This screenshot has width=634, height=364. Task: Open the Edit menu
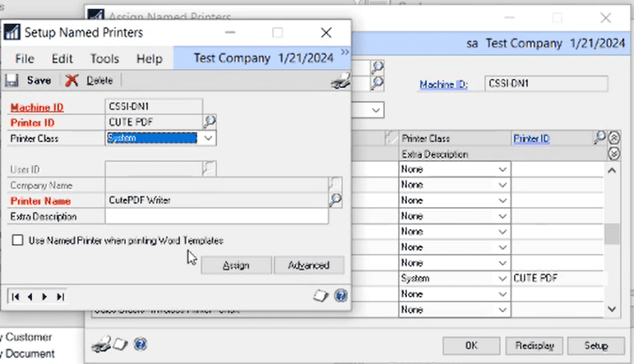click(62, 59)
